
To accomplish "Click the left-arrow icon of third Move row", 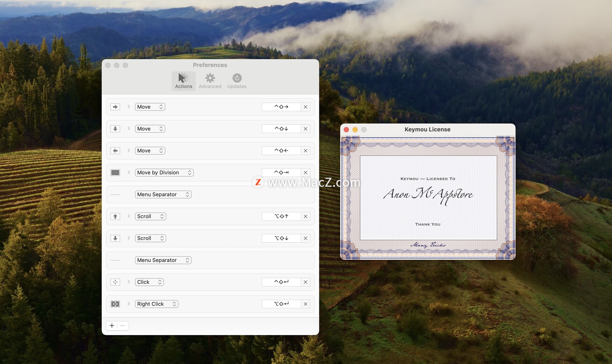I will pos(115,151).
